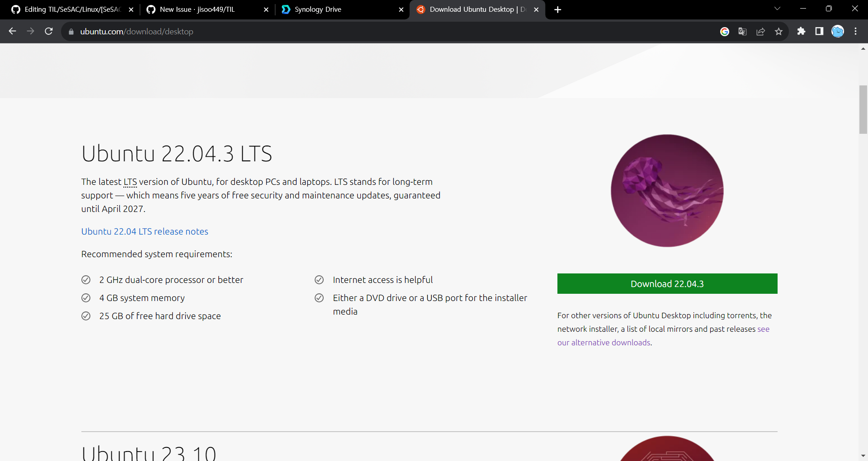
Task: Open the Chrome profile avatar
Action: tap(838, 31)
